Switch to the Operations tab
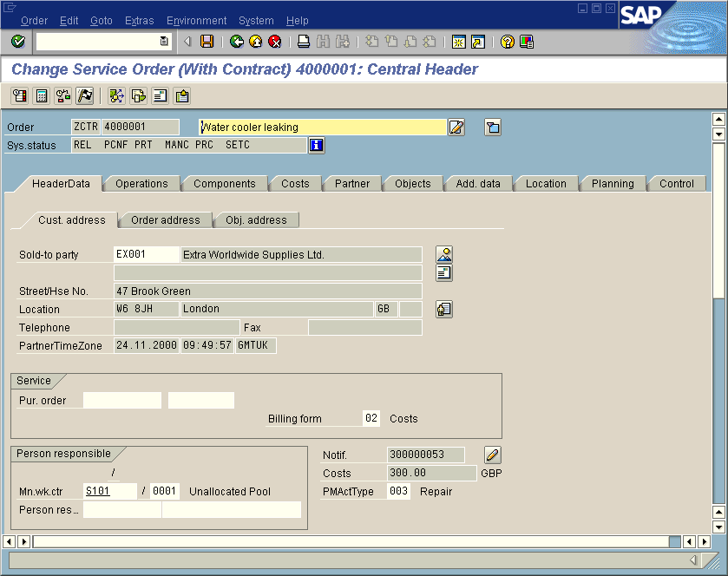The width and height of the screenshot is (728, 576). tap(141, 184)
